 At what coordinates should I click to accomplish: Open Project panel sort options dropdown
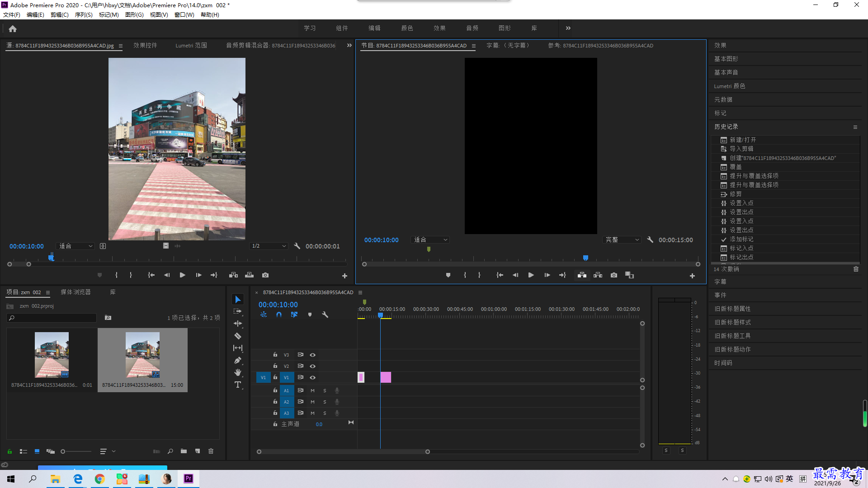pos(108,451)
